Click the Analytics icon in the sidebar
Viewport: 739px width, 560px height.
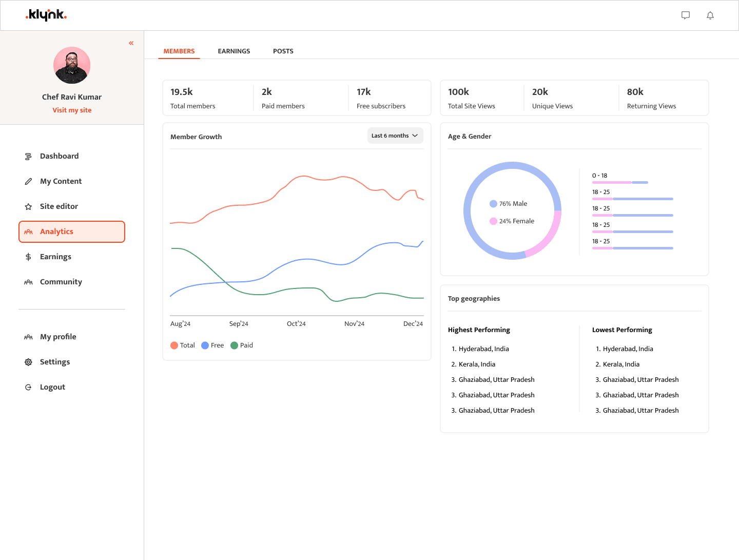coord(28,231)
